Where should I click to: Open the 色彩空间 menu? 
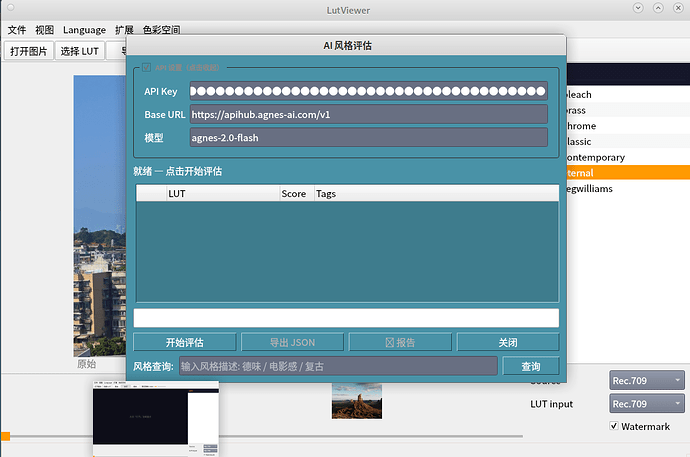coord(161,30)
